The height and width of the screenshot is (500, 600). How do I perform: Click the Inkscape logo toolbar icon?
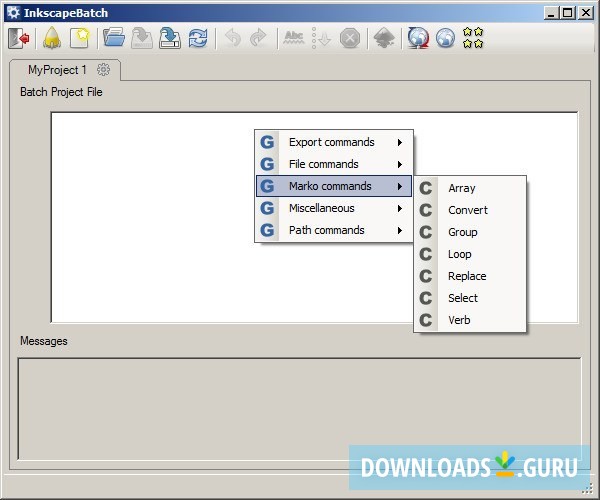pyautogui.click(x=384, y=38)
